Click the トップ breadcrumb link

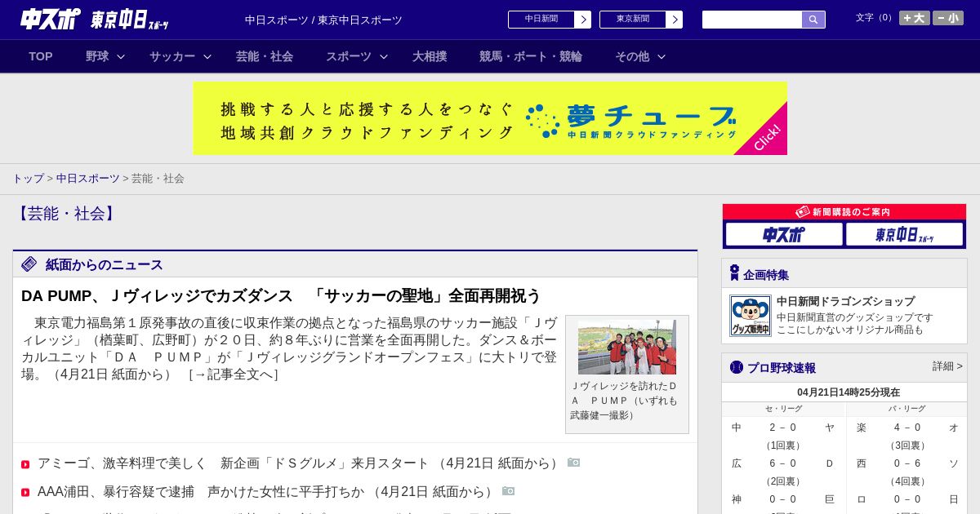pyautogui.click(x=28, y=178)
